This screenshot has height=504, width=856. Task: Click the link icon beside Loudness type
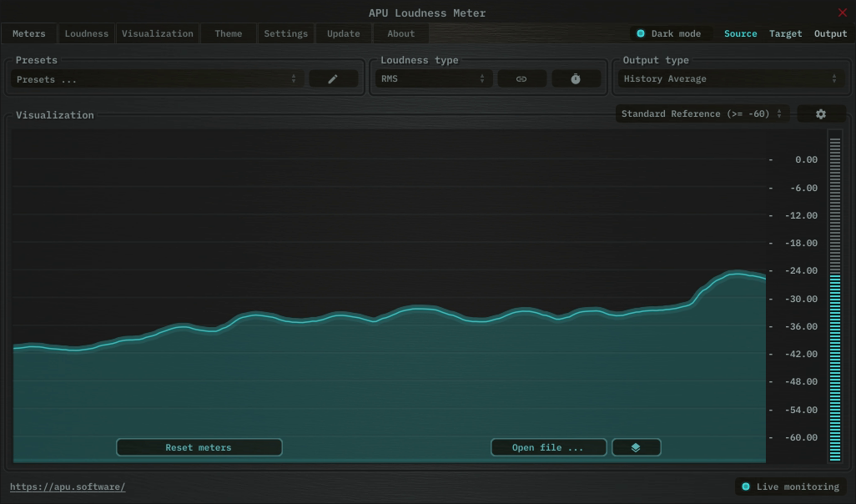point(521,78)
